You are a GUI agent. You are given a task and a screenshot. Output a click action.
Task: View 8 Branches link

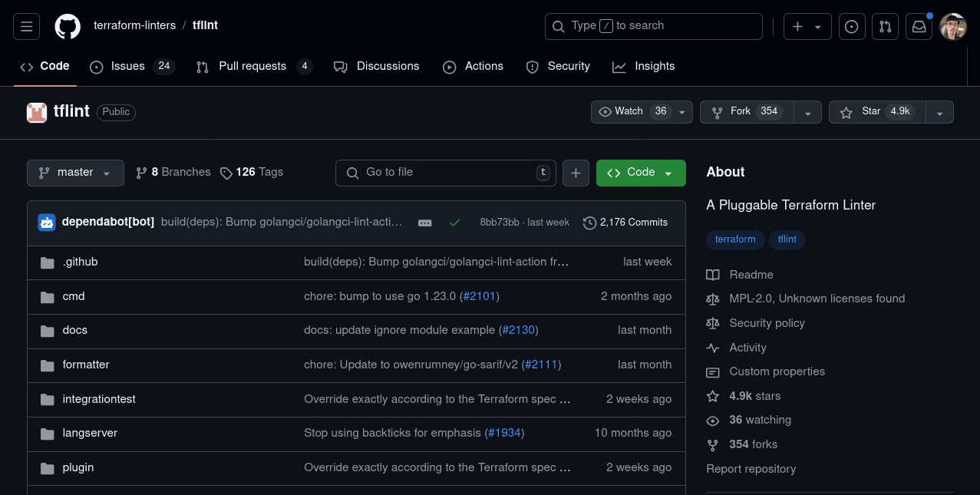(173, 173)
